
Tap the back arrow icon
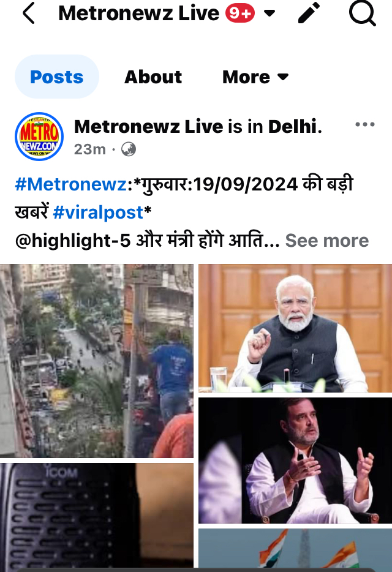[x=28, y=13]
